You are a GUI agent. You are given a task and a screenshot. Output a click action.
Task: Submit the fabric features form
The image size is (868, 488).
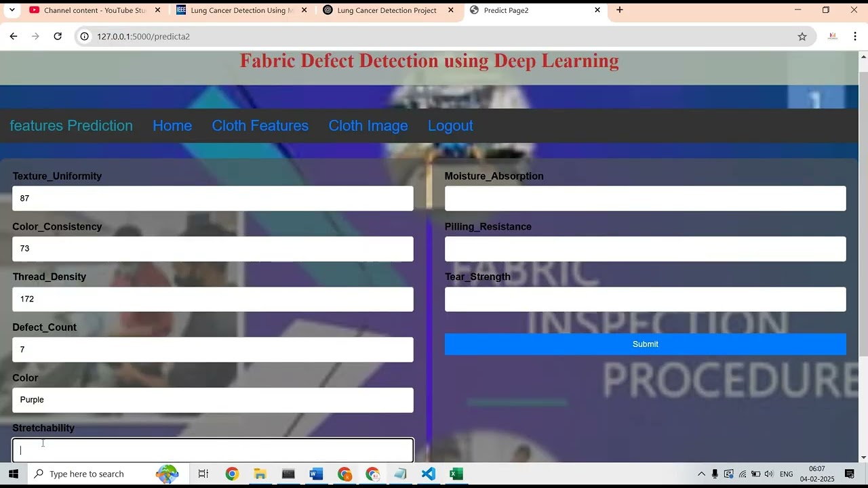point(645,344)
